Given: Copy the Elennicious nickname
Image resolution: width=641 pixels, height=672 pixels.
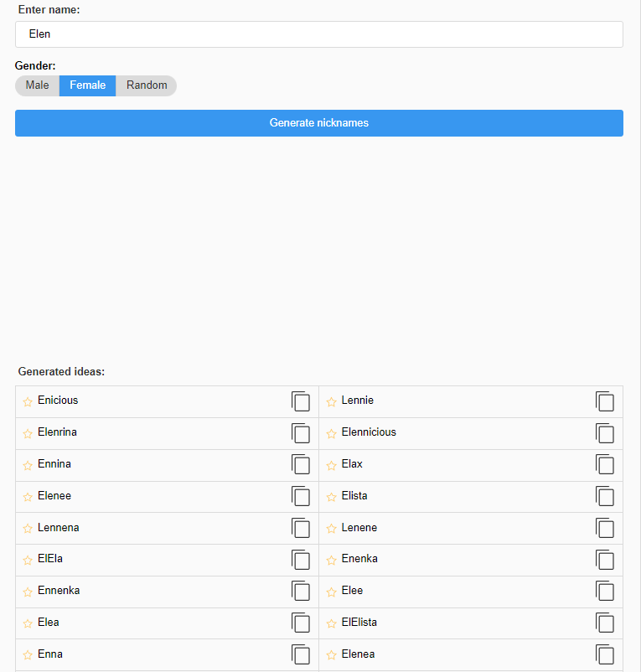Looking at the screenshot, I should pos(604,433).
